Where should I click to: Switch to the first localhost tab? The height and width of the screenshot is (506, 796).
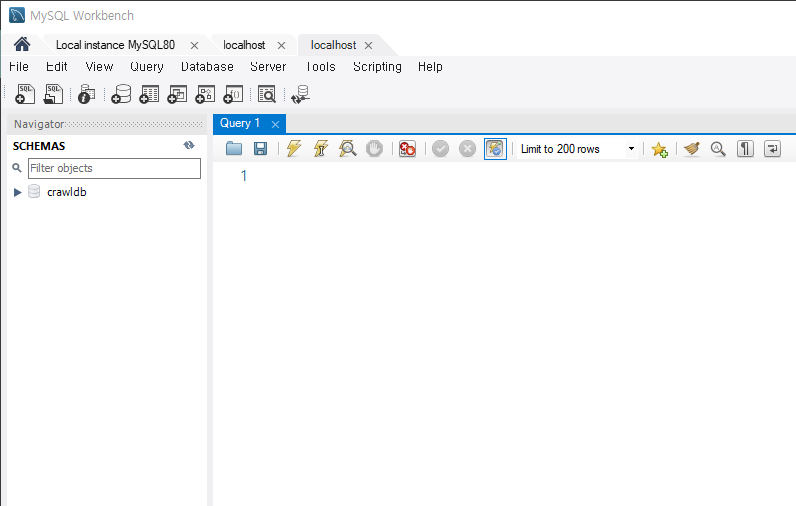tap(244, 45)
